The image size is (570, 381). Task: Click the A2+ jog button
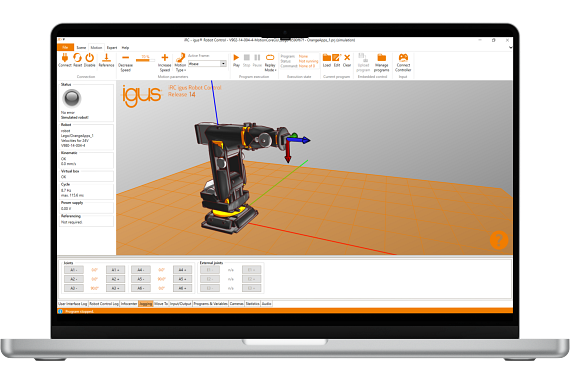[x=116, y=279]
